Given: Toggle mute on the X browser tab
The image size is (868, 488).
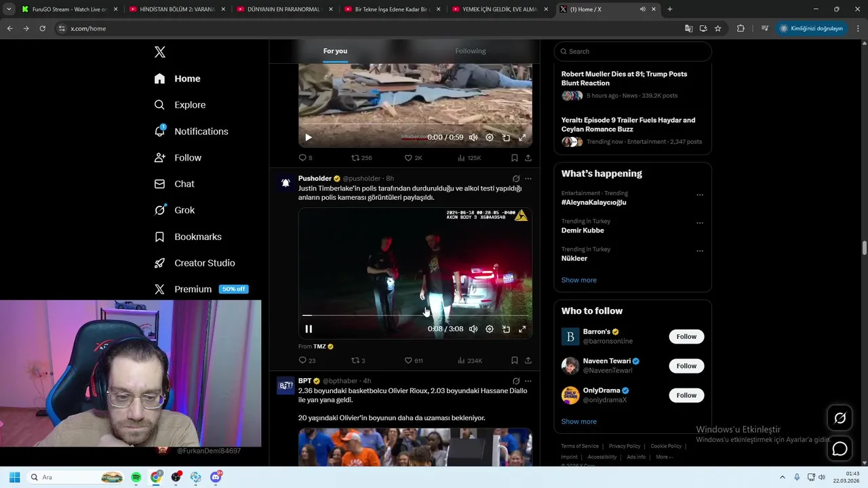Looking at the screenshot, I should point(642,9).
